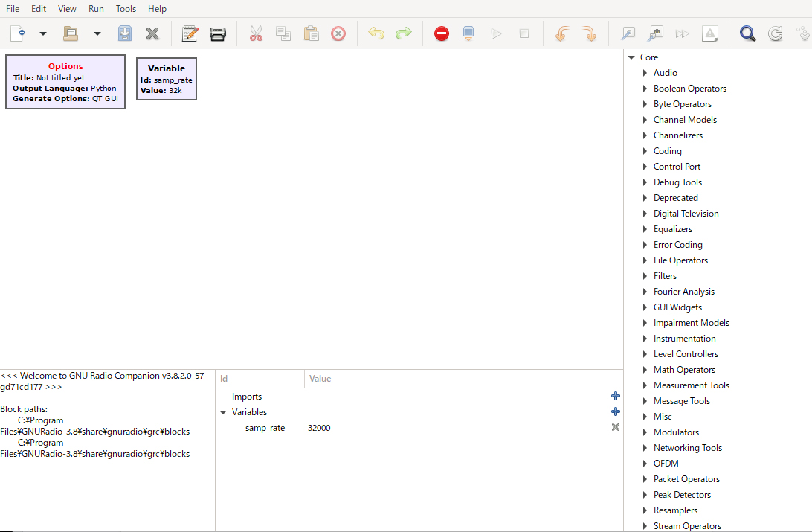Collapse the Core block category
This screenshot has width=812, height=532.
pos(631,57)
